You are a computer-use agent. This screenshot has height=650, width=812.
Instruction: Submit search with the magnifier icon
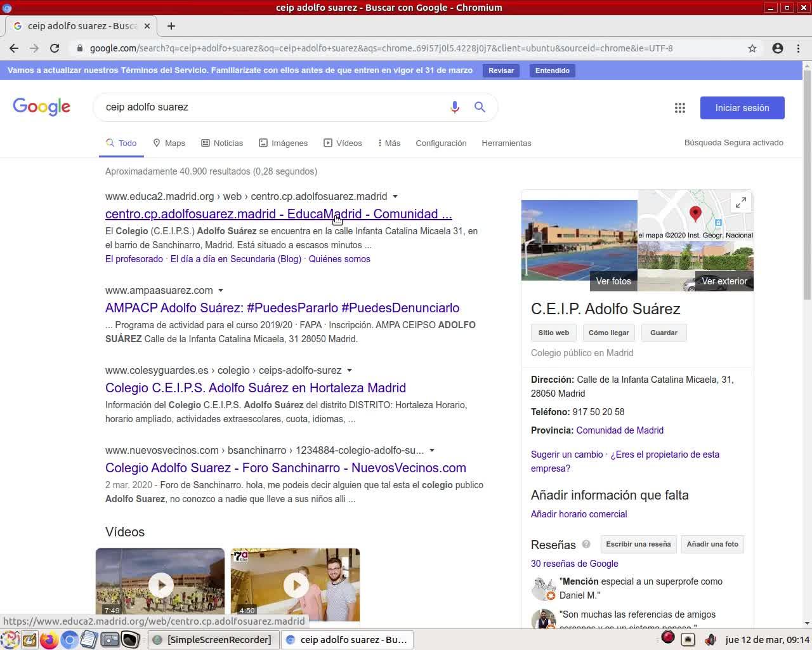(x=480, y=107)
